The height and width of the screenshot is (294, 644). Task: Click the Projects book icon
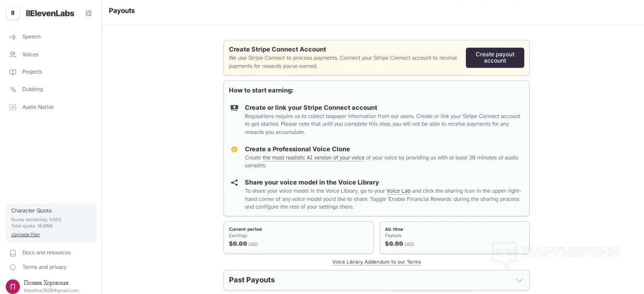pyautogui.click(x=13, y=72)
